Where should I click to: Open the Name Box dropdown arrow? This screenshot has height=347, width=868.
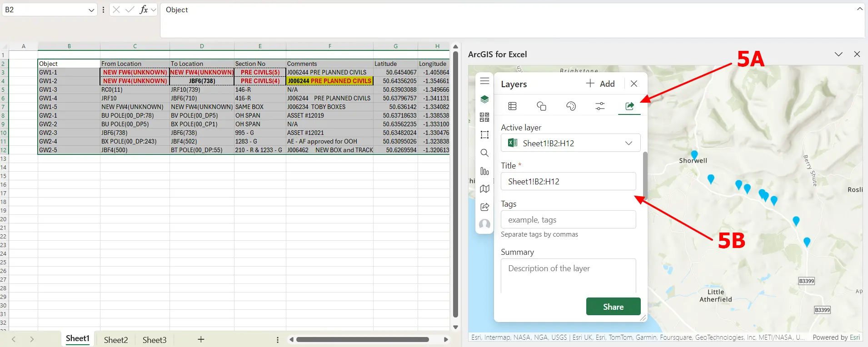[91, 10]
